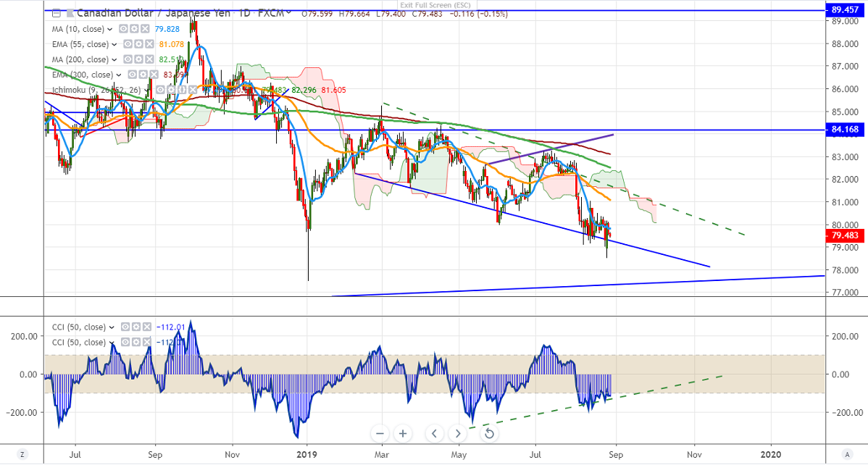Click the current price label 79.483
868x465 pixels.
[846, 235]
